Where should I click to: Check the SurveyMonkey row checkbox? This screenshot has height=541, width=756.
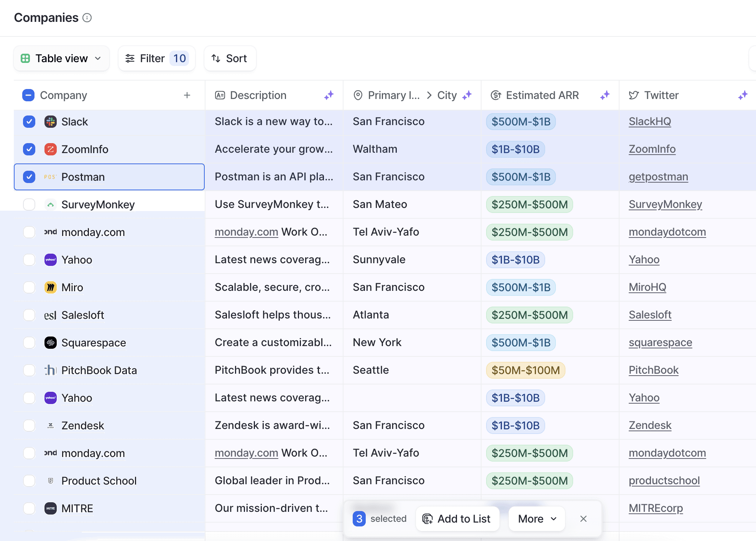click(29, 205)
